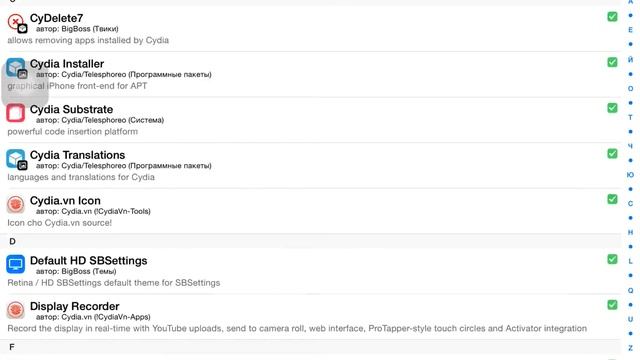Tap the Display Recorder package icon

pos(16,310)
